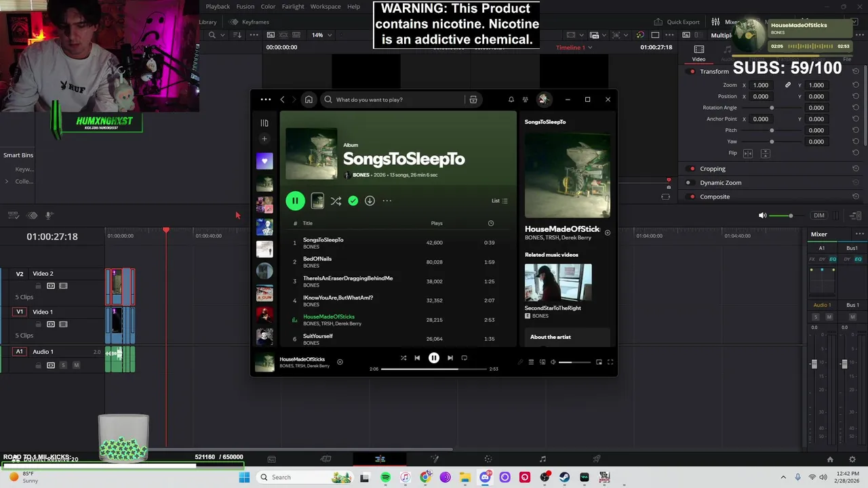Screen dimensions: 868x488
Task: Open the Fairlight menu
Action: 293,7
